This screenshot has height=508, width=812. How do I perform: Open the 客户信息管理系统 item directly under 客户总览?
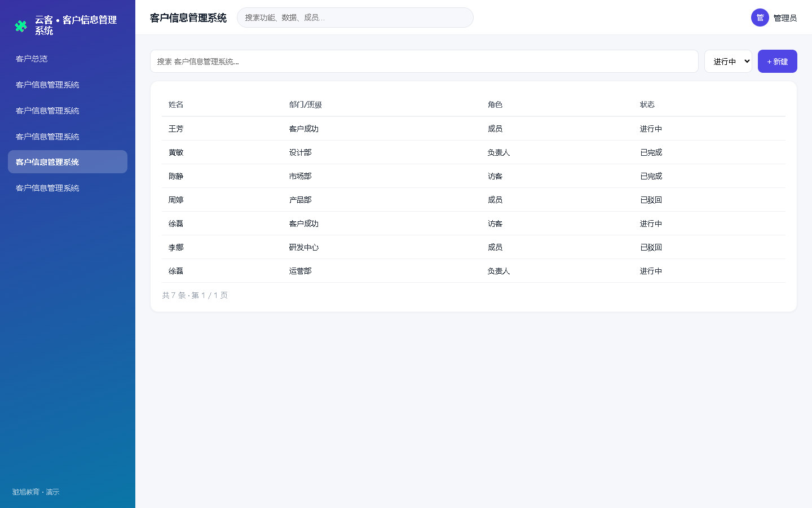[68, 85]
